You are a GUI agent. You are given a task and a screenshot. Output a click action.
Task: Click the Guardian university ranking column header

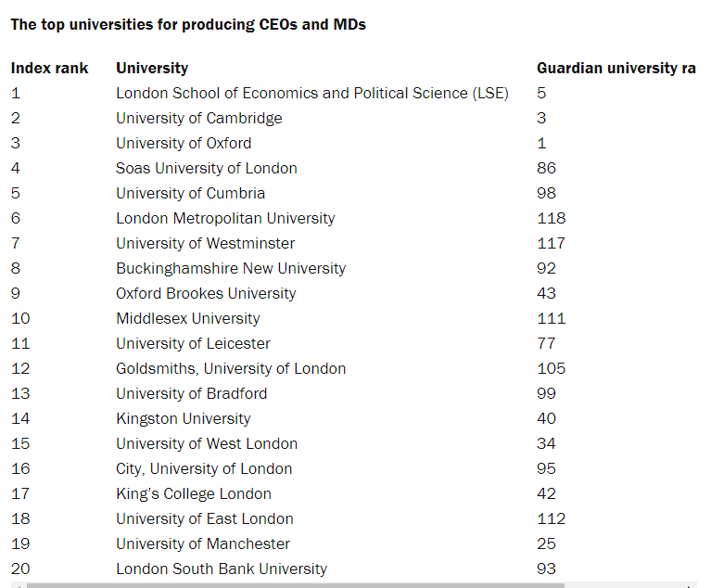click(616, 68)
